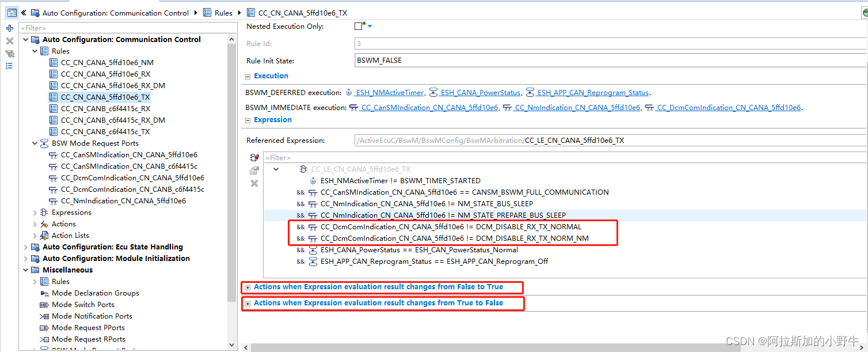This screenshot has width=868, height=352.
Task: Click the remove expression X icon
Action: tap(254, 183)
